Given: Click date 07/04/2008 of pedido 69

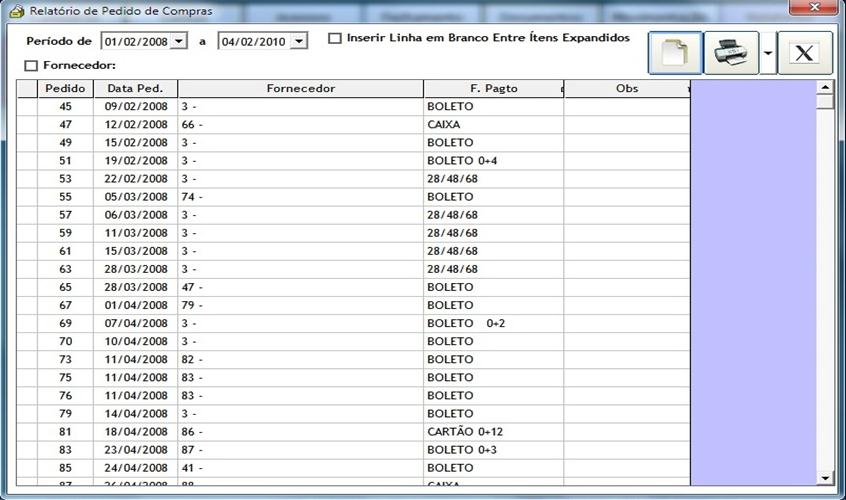Looking at the screenshot, I should 135,324.
